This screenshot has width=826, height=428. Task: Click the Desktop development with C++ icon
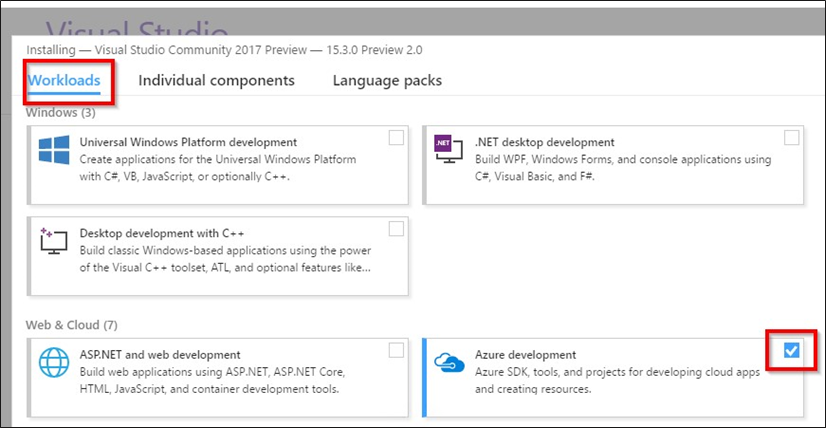(x=53, y=240)
